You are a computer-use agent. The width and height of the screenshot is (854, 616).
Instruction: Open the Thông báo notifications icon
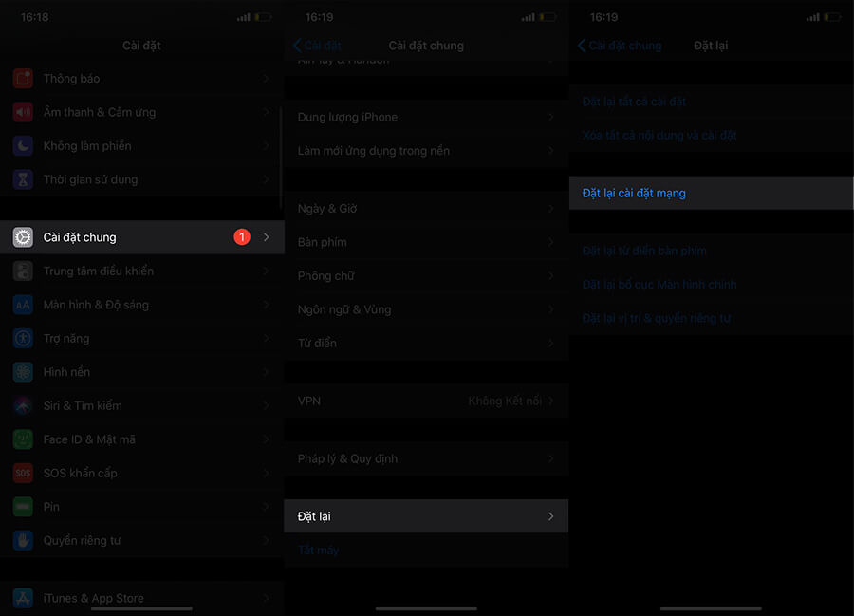pos(23,79)
